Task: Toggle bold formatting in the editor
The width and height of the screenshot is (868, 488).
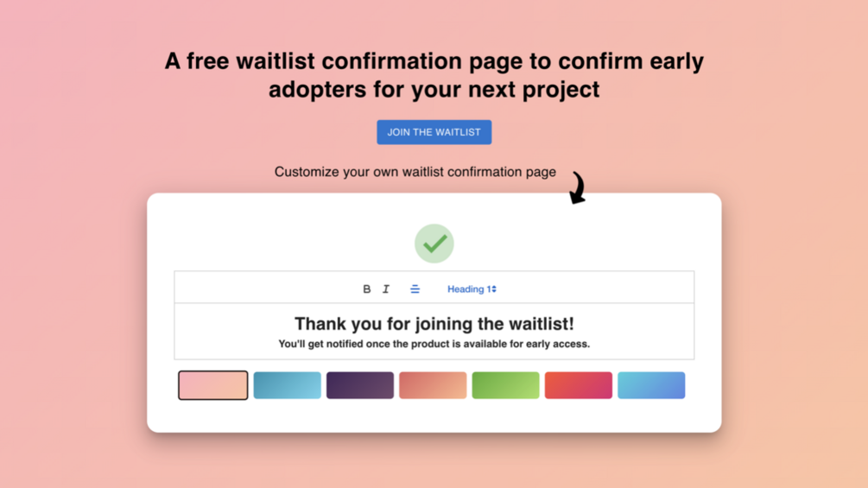Action: [366, 289]
